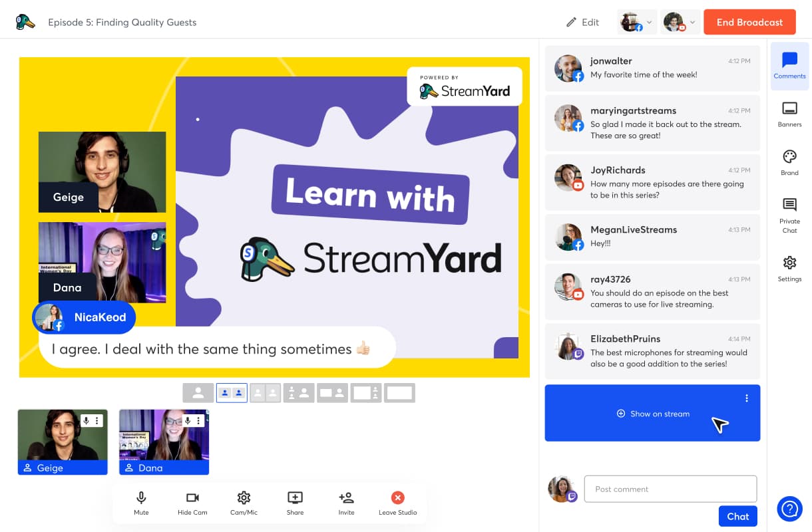The width and height of the screenshot is (812, 532).
Task: Open Cam/Mic settings
Action: click(x=244, y=503)
